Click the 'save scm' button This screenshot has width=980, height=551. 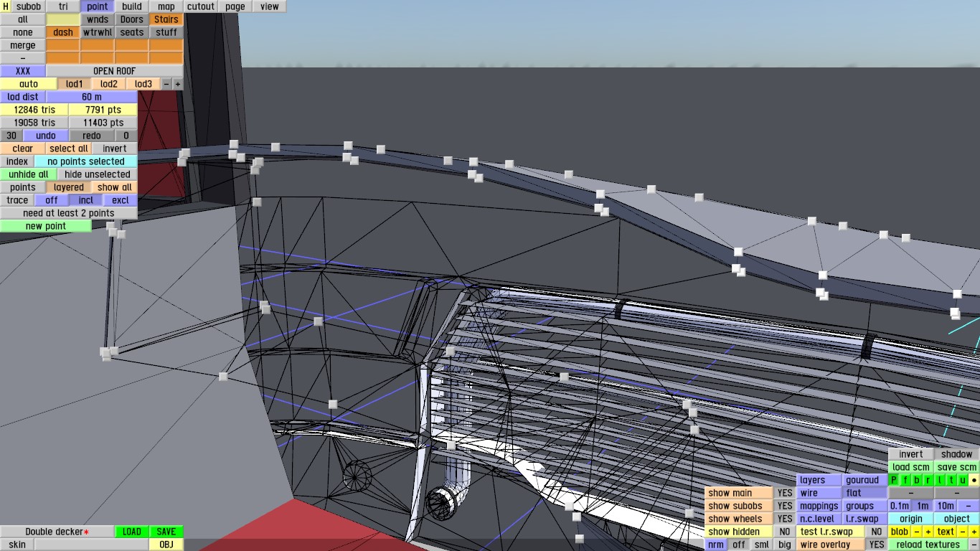tap(957, 467)
